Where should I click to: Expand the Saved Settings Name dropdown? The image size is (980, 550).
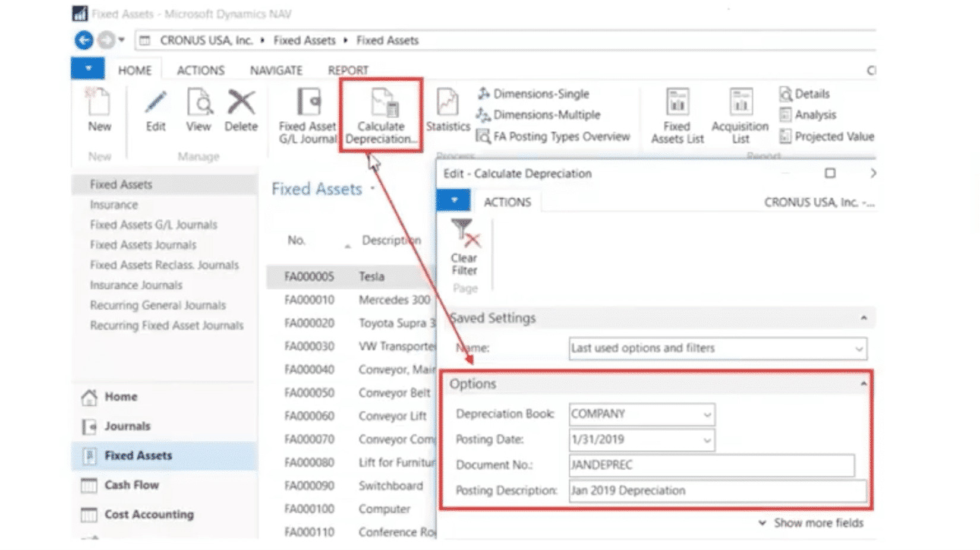(x=859, y=349)
